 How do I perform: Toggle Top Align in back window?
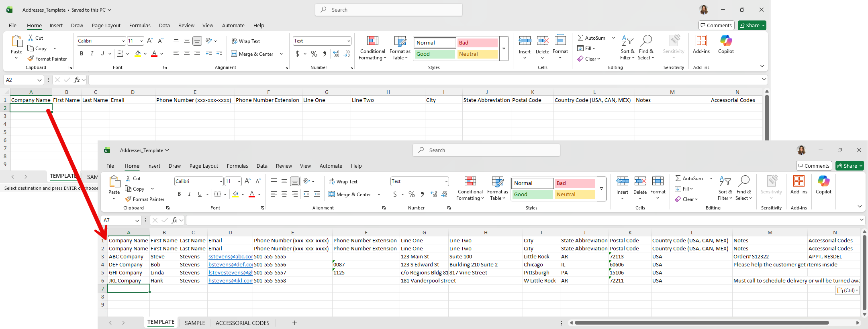[x=176, y=41]
